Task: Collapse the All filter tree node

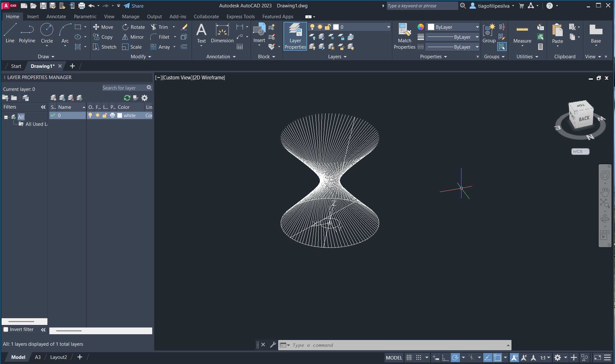Action: coord(6,117)
